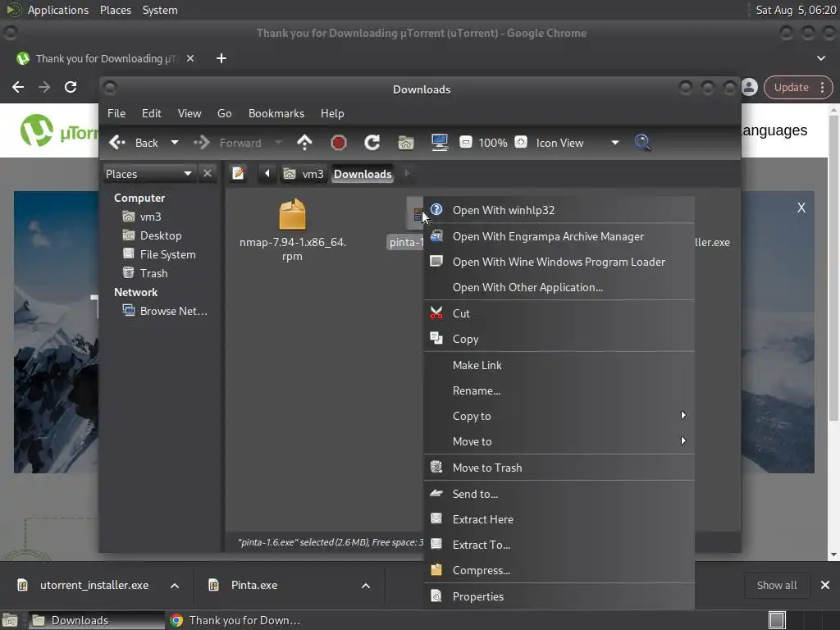
Task: Reload the Downloads folder view
Action: pos(372,143)
